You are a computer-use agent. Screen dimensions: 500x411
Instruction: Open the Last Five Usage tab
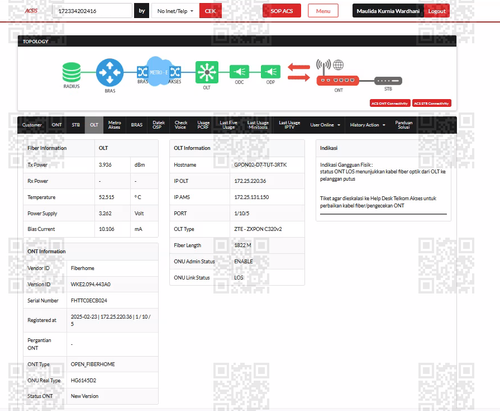coord(228,125)
